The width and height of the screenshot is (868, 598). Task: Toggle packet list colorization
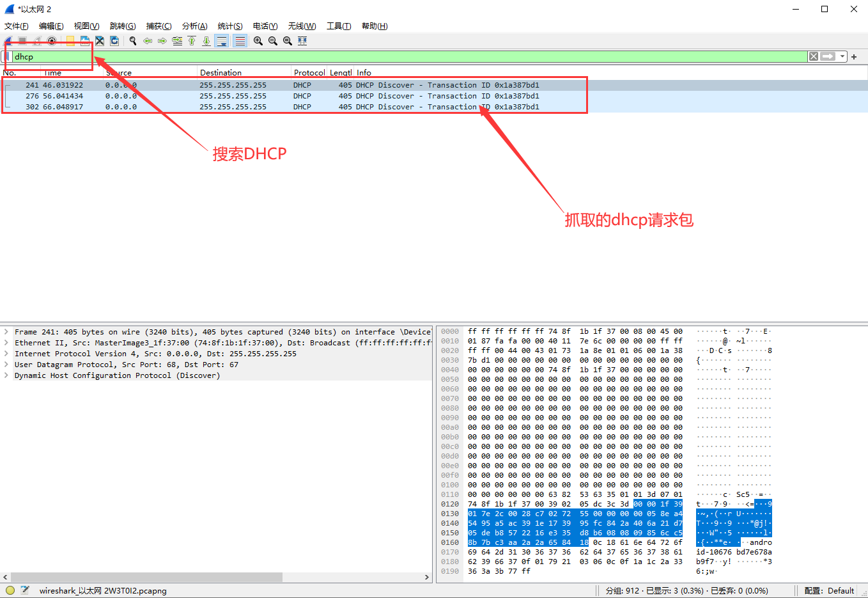240,41
